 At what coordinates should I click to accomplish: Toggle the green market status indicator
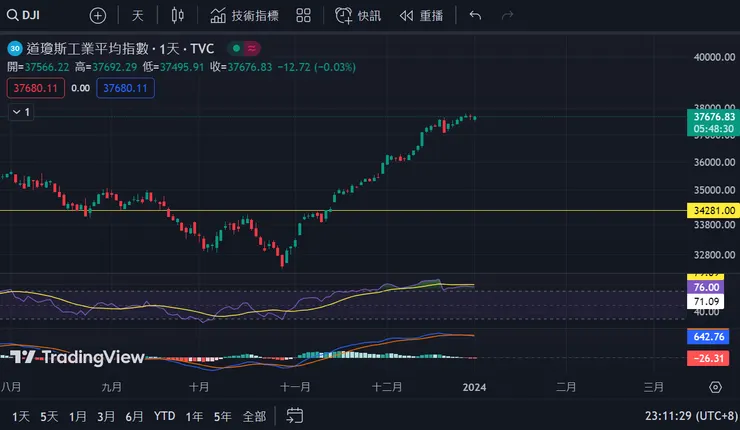[236, 48]
